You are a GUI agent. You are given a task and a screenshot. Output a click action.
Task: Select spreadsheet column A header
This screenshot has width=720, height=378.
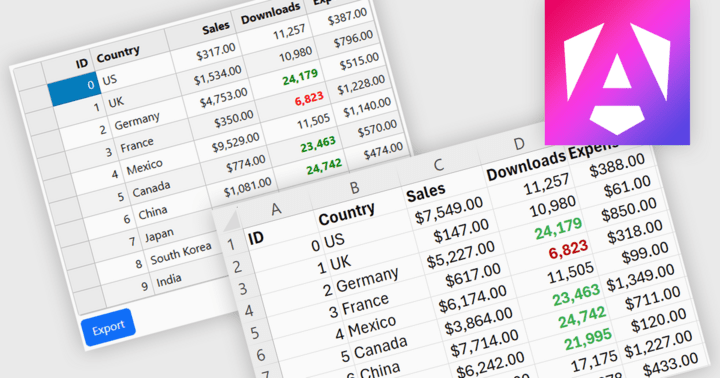pos(276,209)
